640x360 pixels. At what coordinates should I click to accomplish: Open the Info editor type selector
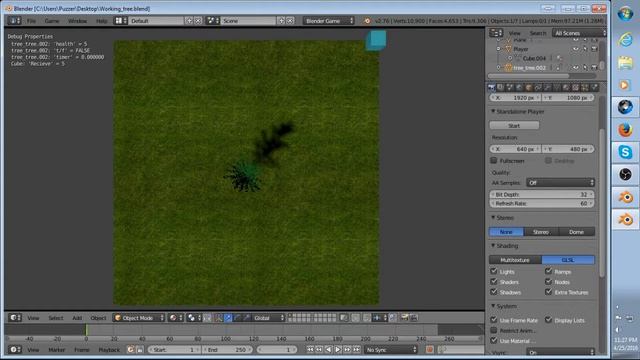click(x=14, y=20)
